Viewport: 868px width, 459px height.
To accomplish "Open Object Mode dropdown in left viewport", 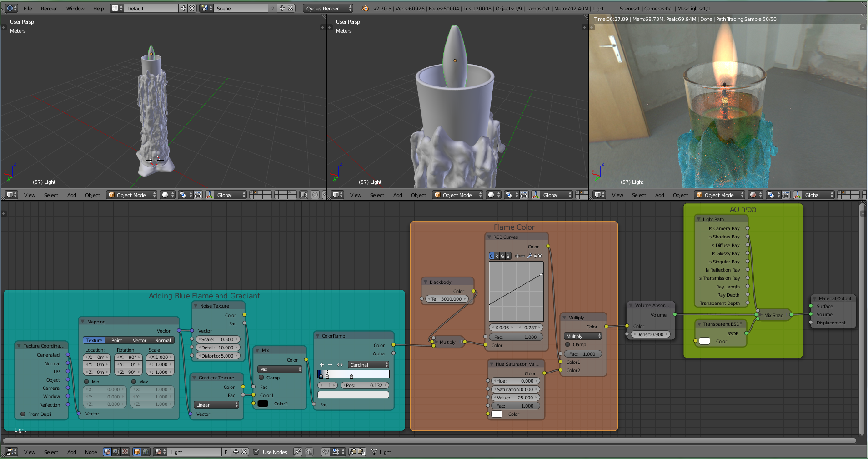I will tap(132, 195).
